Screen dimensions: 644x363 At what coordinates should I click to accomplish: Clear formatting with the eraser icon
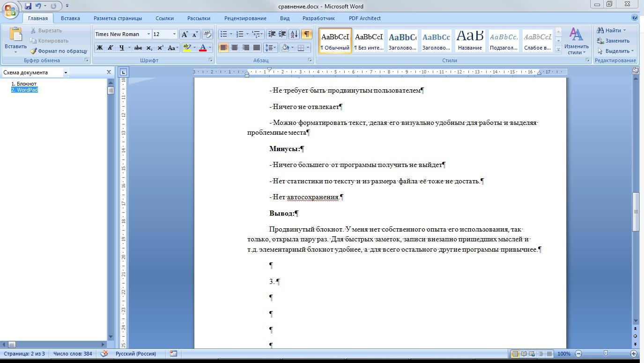pyautogui.click(x=207, y=34)
